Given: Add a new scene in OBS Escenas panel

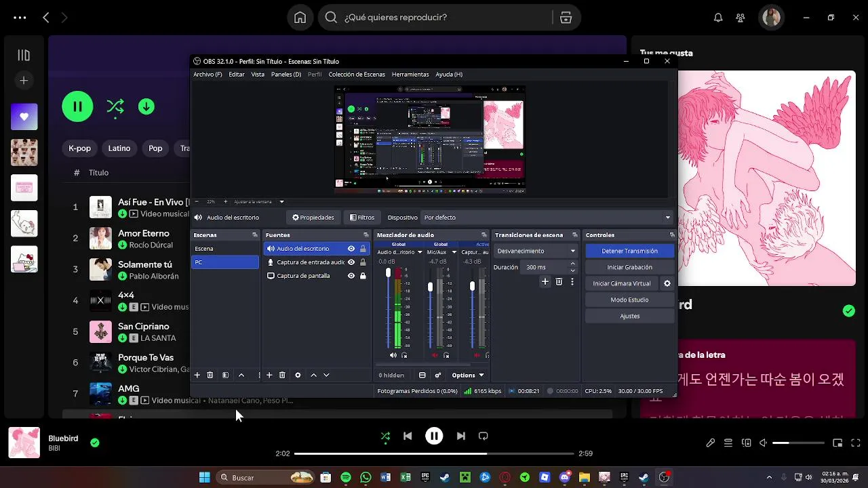Looking at the screenshot, I should point(197,375).
